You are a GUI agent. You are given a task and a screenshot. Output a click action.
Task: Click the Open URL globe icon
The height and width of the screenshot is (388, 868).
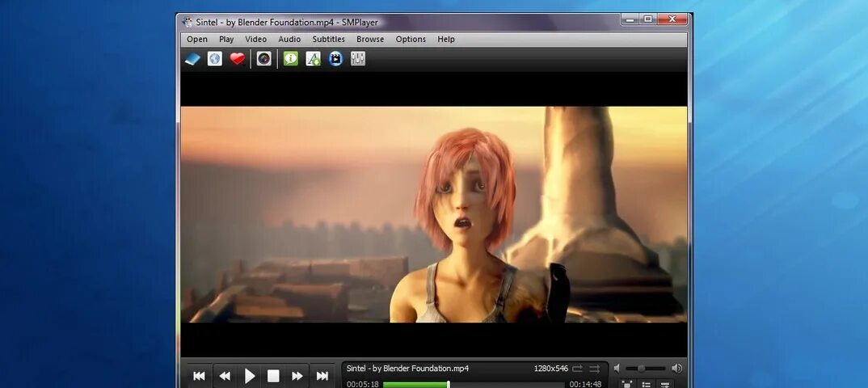pos(215,59)
